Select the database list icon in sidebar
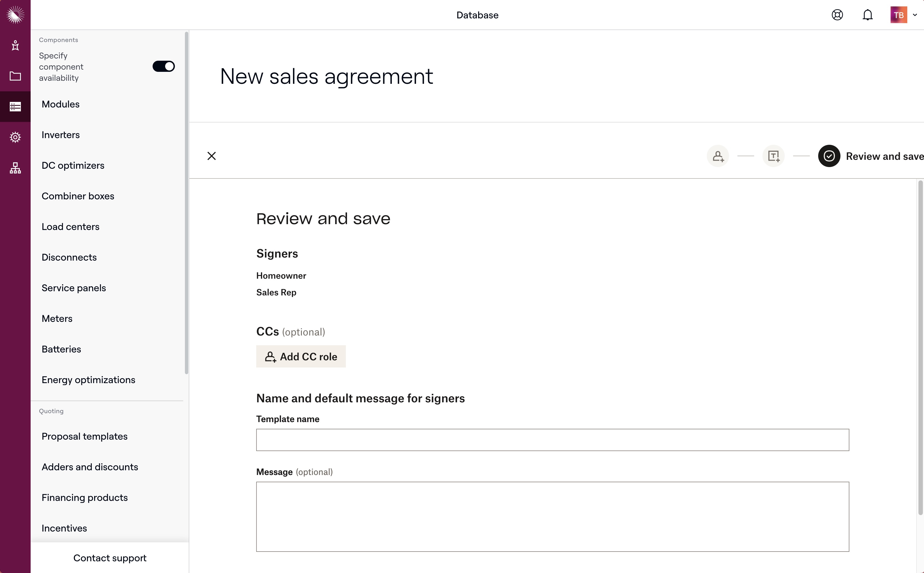The width and height of the screenshot is (924, 573). click(x=15, y=107)
